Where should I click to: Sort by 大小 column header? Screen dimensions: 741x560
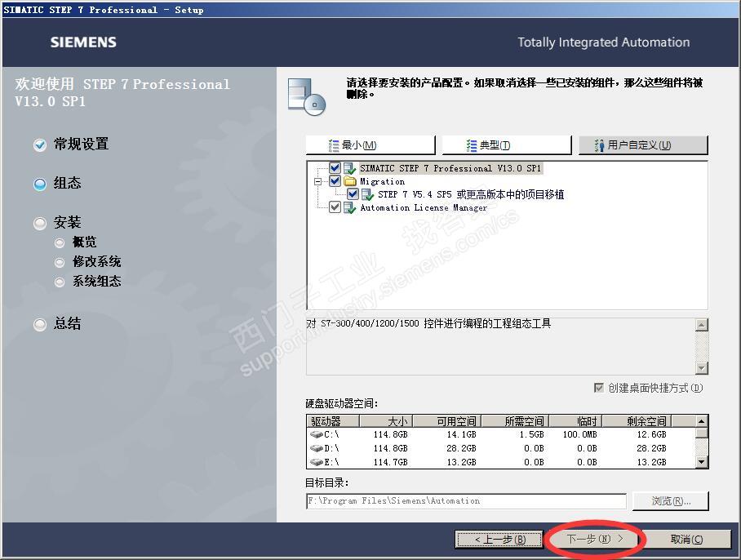coord(387,421)
